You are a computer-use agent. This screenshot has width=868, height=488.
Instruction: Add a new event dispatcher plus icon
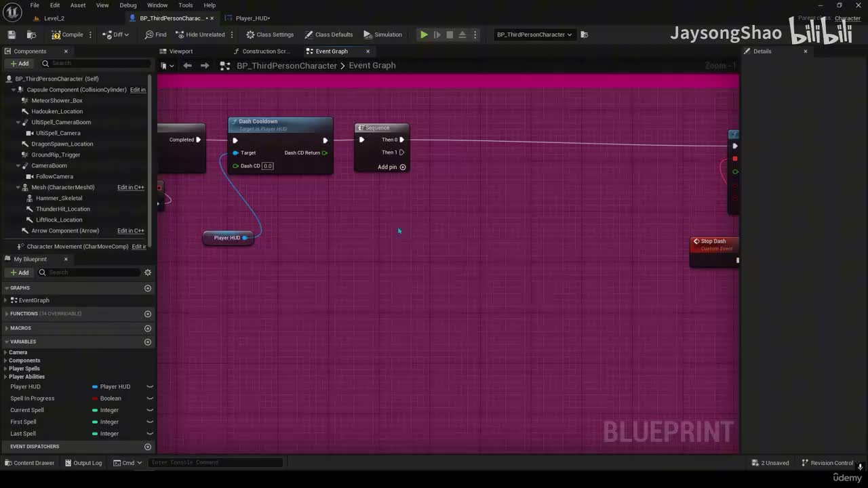[x=148, y=447]
